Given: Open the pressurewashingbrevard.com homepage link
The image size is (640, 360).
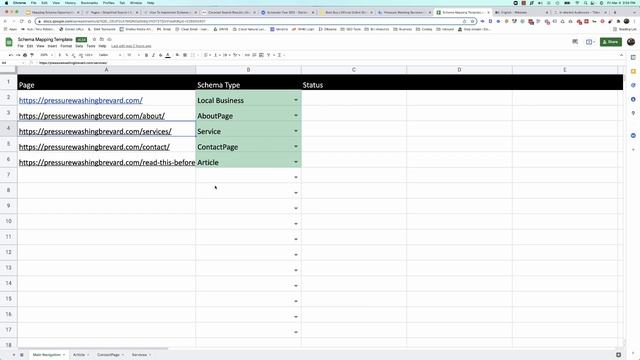Looking at the screenshot, I should click(81, 100).
